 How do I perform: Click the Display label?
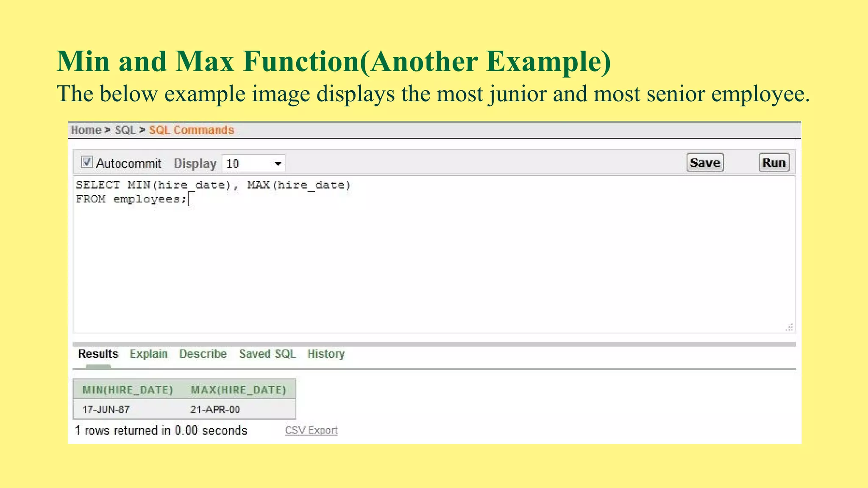(x=195, y=164)
